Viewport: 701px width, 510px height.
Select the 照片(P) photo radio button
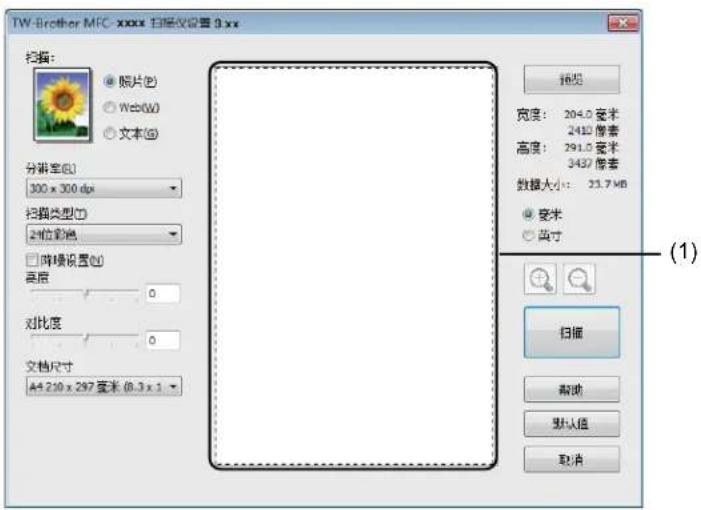pos(109,81)
